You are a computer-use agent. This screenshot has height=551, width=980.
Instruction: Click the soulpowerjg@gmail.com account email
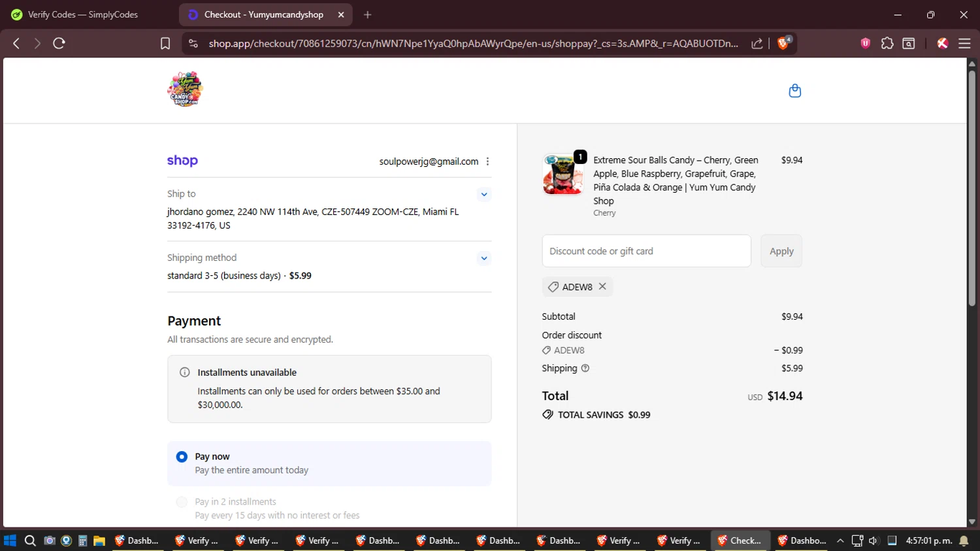[429, 161]
